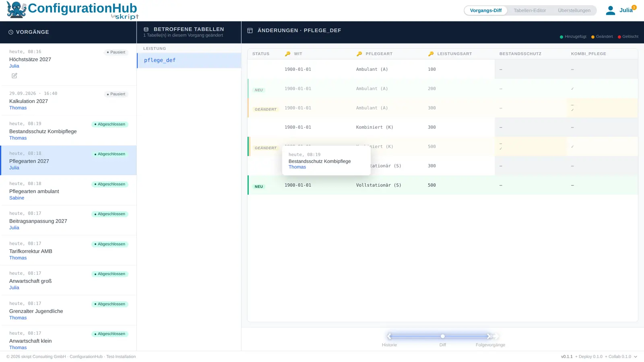Viewport: 644px width, 362px height.
Task: Expand the version dropdown chevron in footer
Action: 636,357
